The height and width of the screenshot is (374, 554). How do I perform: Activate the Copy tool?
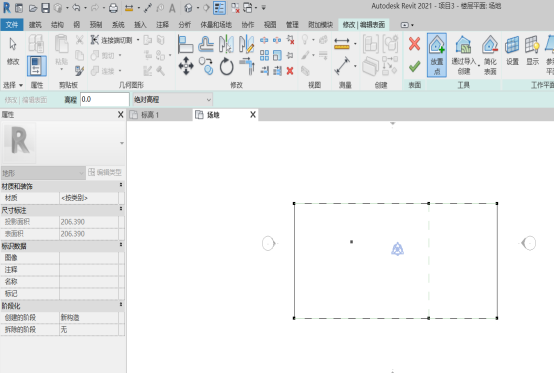(206, 66)
